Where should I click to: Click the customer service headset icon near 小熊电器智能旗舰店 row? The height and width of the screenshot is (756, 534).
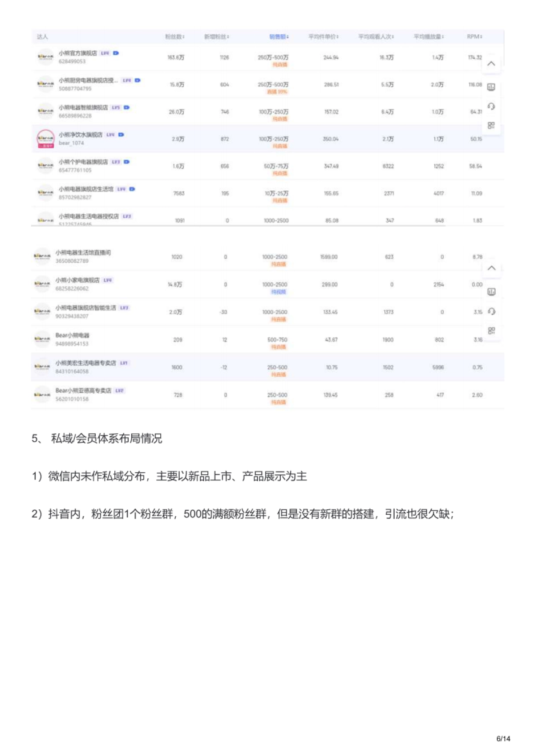(491, 106)
